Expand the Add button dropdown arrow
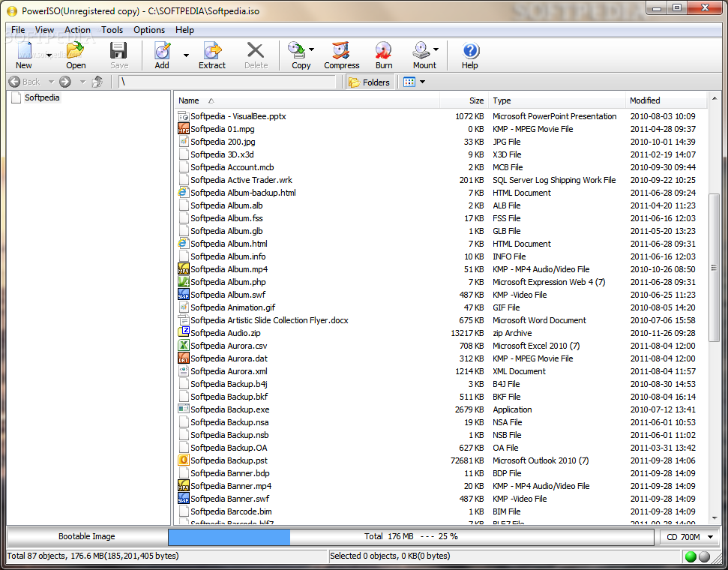728x570 pixels. pyautogui.click(x=186, y=55)
